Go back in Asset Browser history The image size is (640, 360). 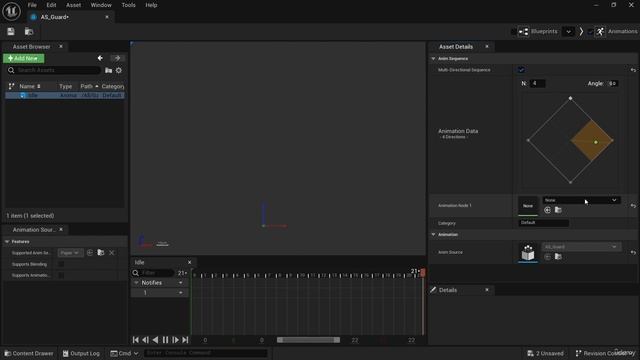[100, 58]
